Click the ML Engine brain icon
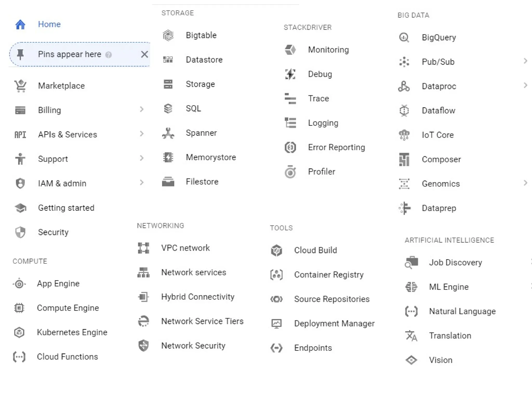 pos(411,287)
